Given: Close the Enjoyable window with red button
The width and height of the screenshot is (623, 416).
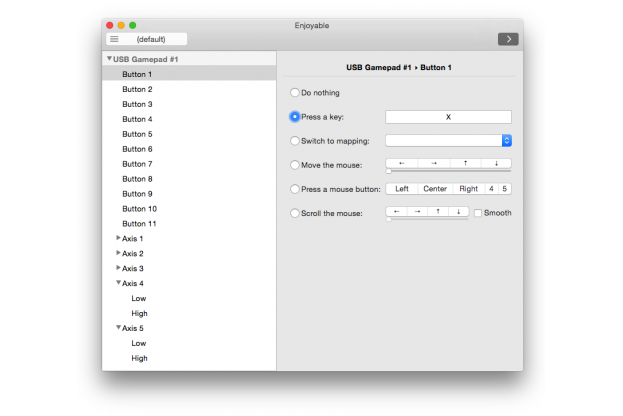Looking at the screenshot, I should tap(110, 25).
